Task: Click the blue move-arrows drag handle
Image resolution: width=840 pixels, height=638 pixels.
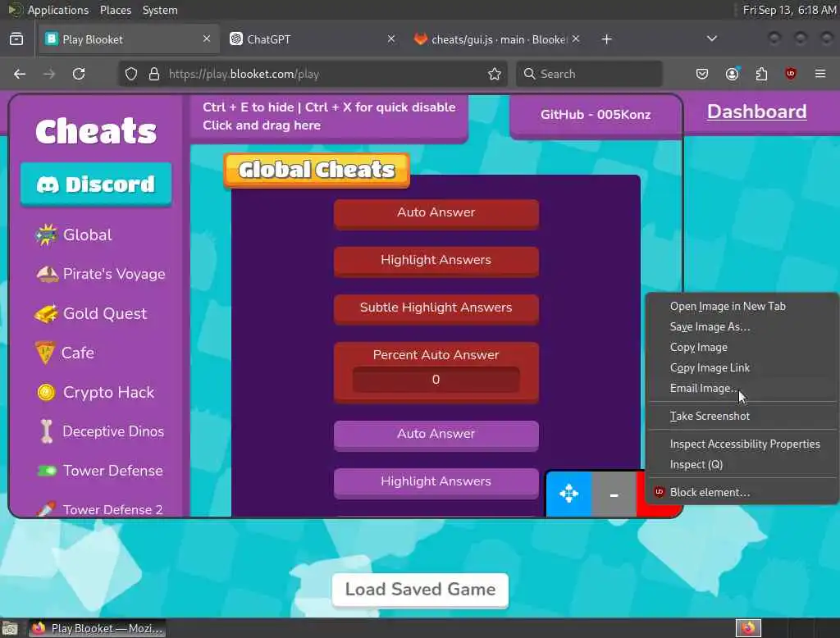Action: (569, 494)
